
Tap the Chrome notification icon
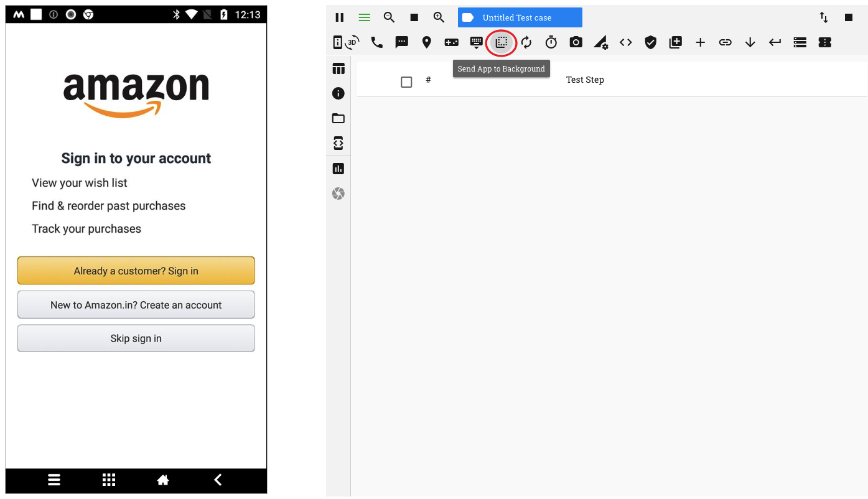point(88,14)
